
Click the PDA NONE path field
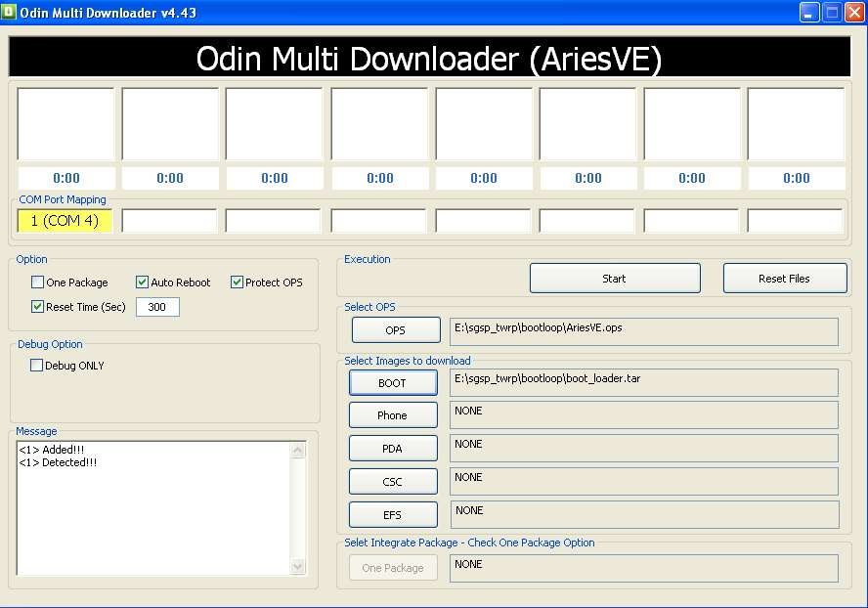pos(644,448)
